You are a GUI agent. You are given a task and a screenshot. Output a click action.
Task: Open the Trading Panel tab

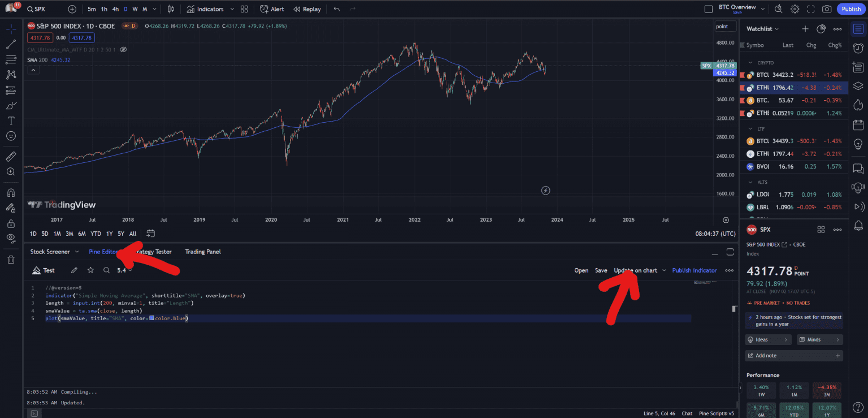(x=202, y=252)
